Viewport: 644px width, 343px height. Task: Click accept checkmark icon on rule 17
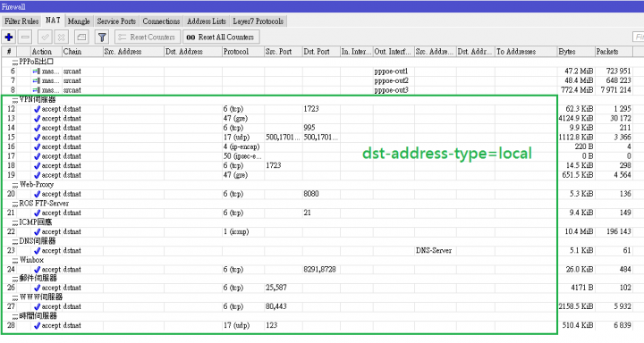pyautogui.click(x=37, y=156)
